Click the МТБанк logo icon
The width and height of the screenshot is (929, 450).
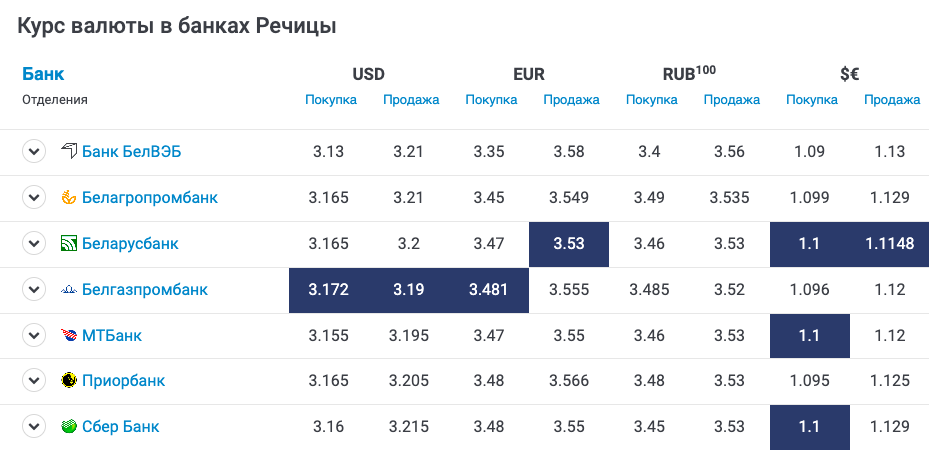[x=69, y=335]
